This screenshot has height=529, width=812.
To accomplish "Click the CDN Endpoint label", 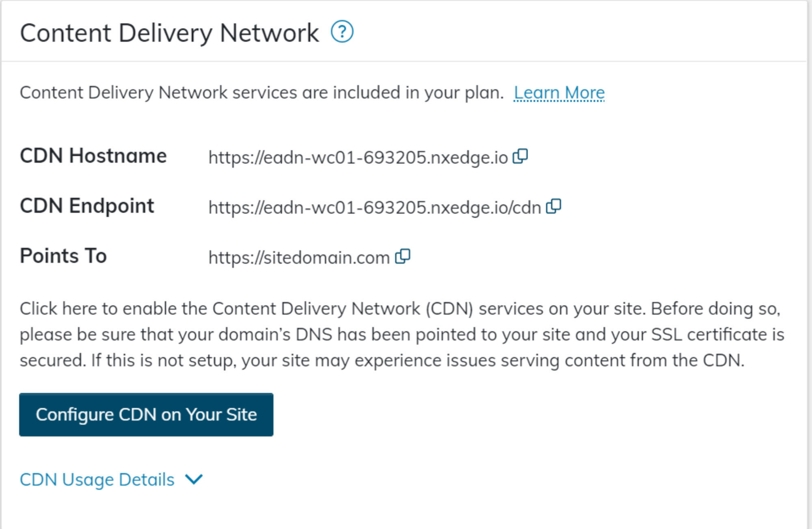I will coord(87,206).
